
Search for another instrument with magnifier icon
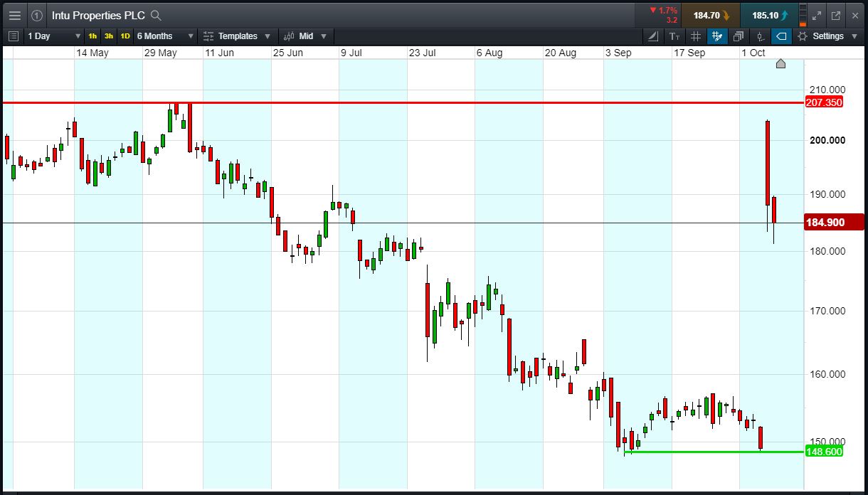(x=156, y=15)
